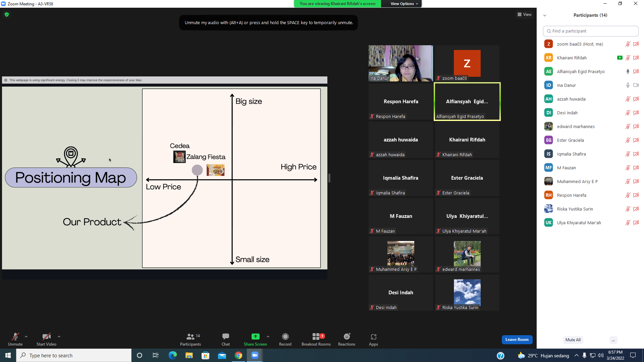The height and width of the screenshot is (362, 644).
Task: Open audio options arrow beside Unmute
Action: [x=26, y=337]
